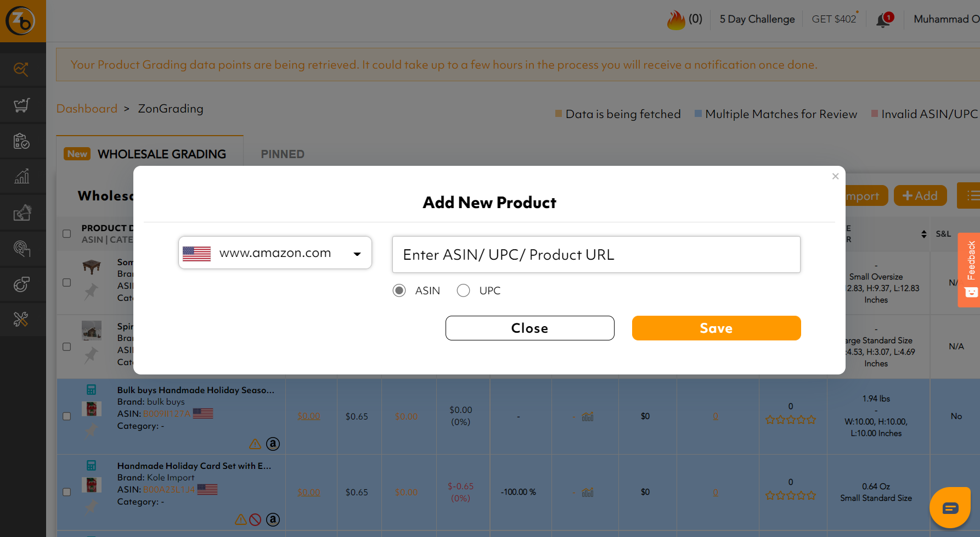Click the Data is being fetched legend
Screen dimensions: 980x537
pos(618,114)
